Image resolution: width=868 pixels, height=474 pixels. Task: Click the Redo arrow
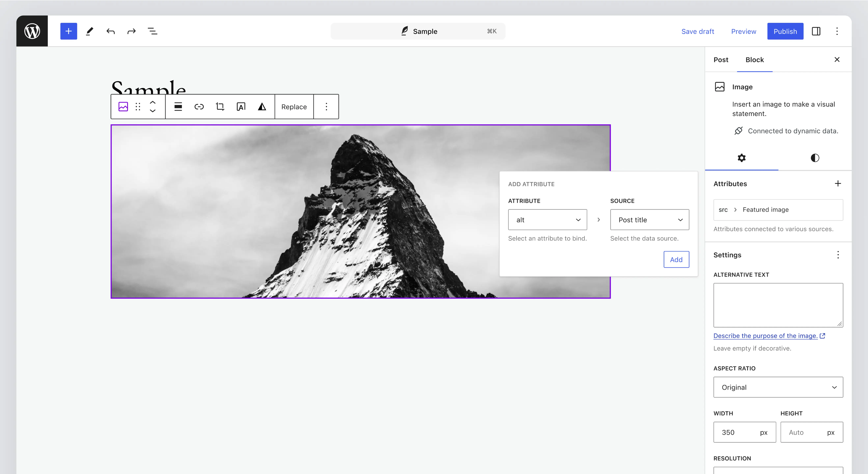pos(131,31)
